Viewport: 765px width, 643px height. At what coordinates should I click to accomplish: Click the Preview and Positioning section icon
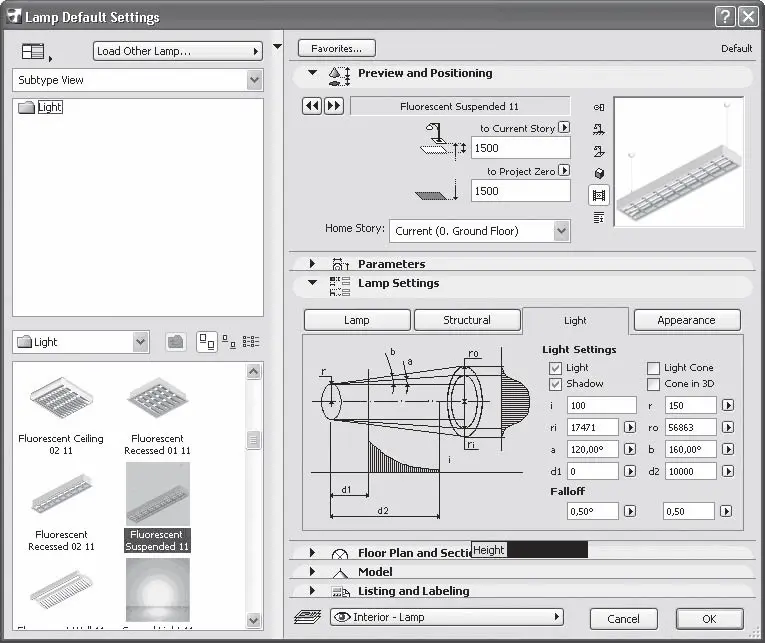click(x=340, y=77)
